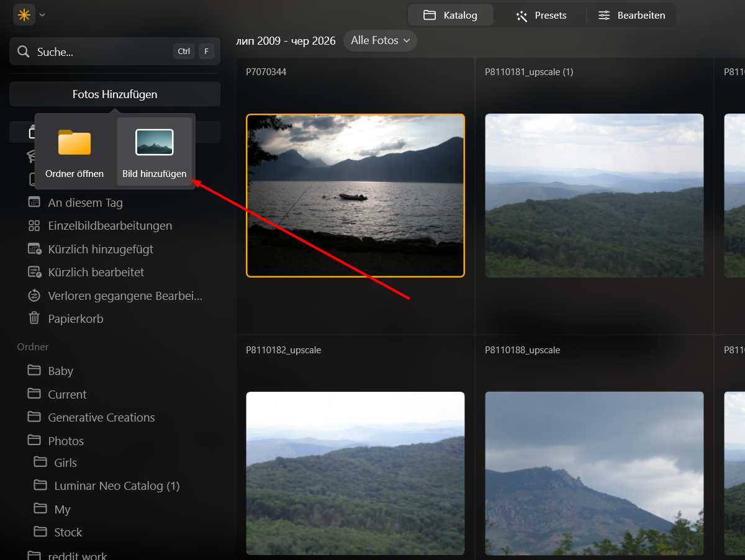Expand the dropdown arrow beside the logo
The image size is (745, 560).
click(x=42, y=15)
